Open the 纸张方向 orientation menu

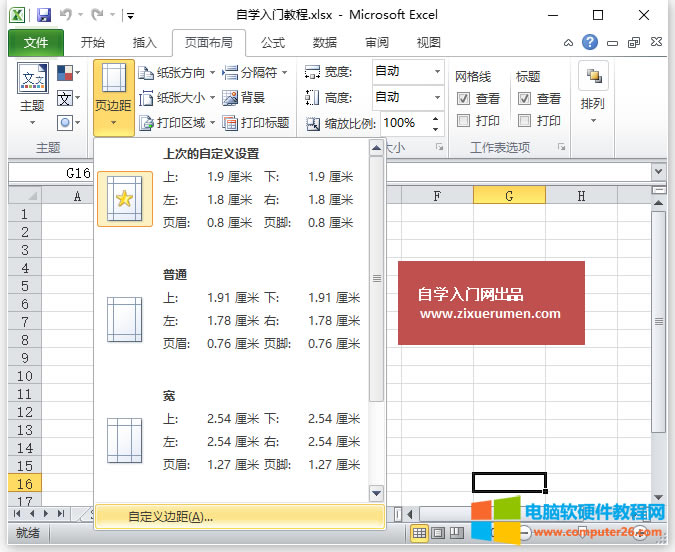173,72
